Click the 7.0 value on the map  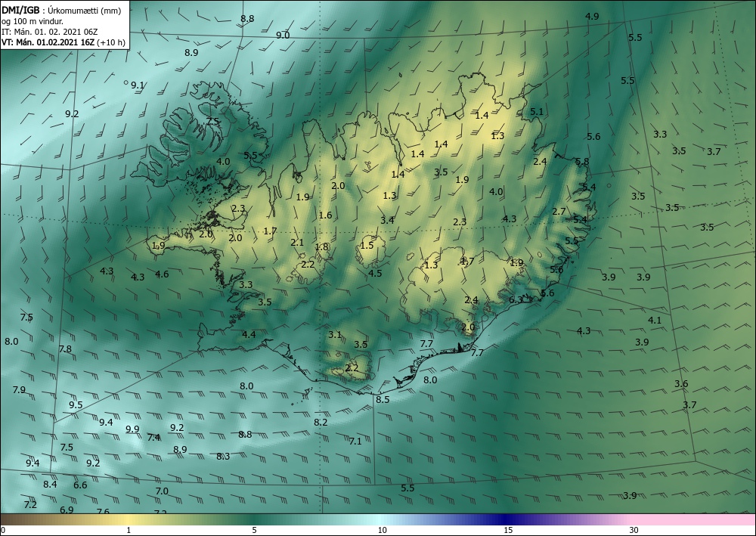point(162,491)
